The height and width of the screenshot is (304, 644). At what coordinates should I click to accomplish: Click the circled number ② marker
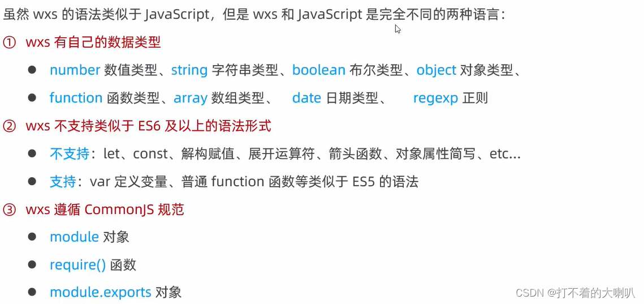[9, 126]
